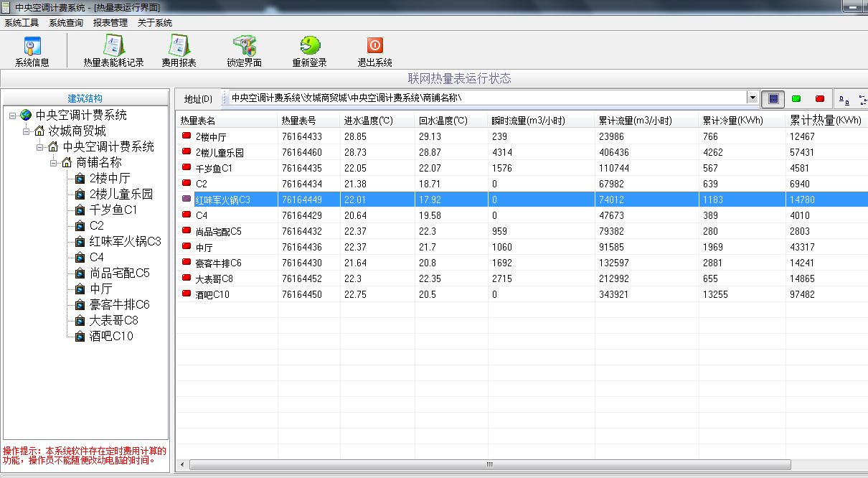Click the 锁定界面 lock icon

pyautogui.click(x=245, y=49)
